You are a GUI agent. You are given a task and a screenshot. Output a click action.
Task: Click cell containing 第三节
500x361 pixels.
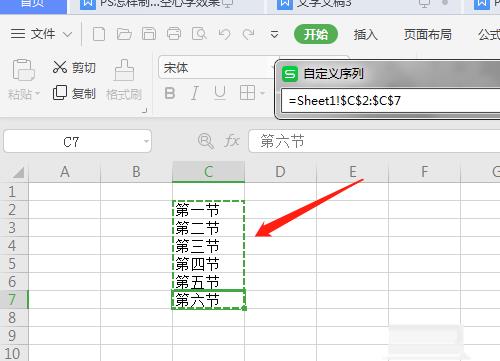[x=208, y=246]
